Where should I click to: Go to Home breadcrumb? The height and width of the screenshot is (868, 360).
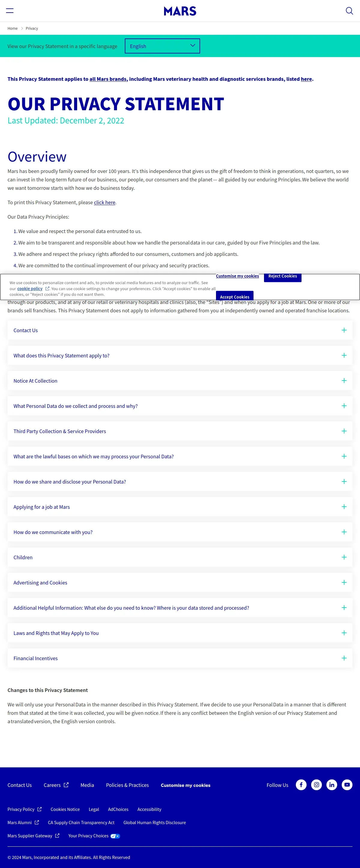tap(12, 28)
